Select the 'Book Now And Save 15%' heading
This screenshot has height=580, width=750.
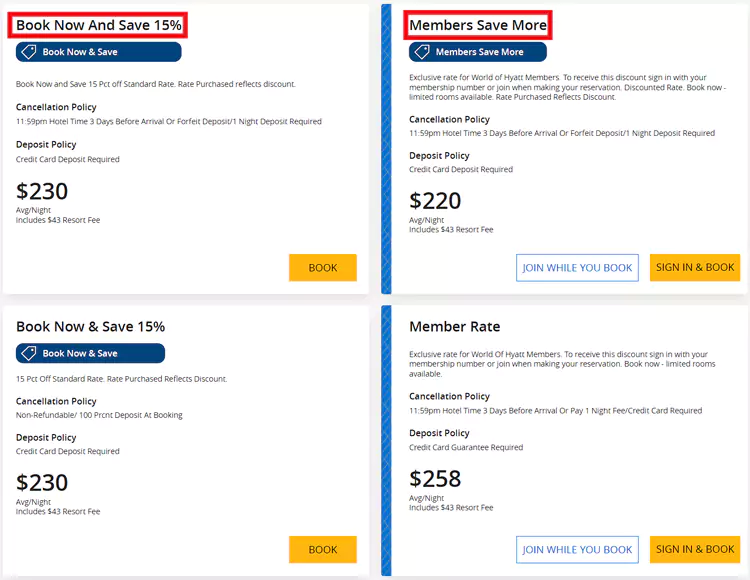100,25
